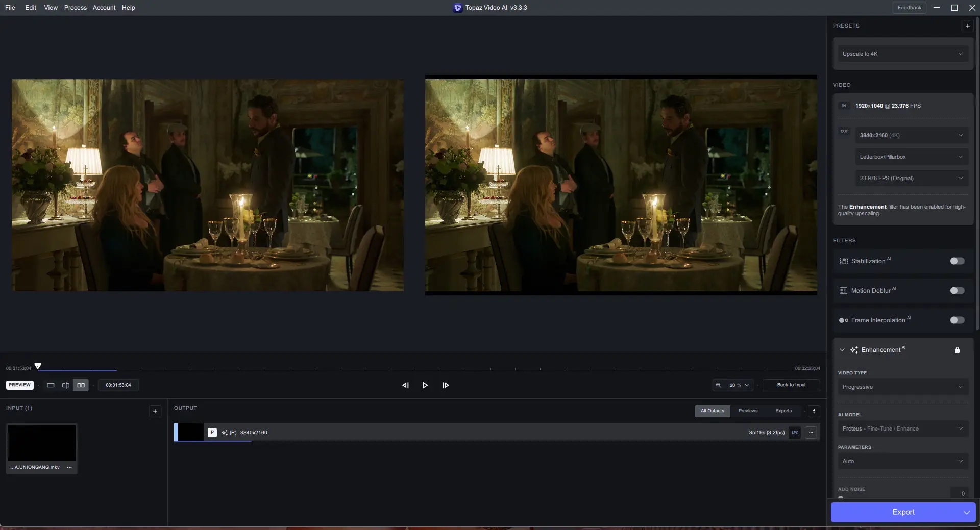Viewport: 980px width, 530px height.
Task: Click the Motion Deblur filter icon
Action: [x=844, y=291]
